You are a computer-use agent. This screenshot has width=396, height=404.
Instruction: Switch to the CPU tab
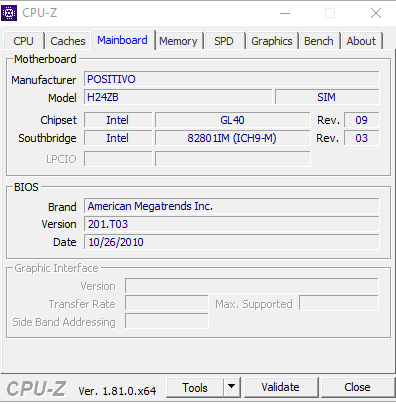click(23, 41)
